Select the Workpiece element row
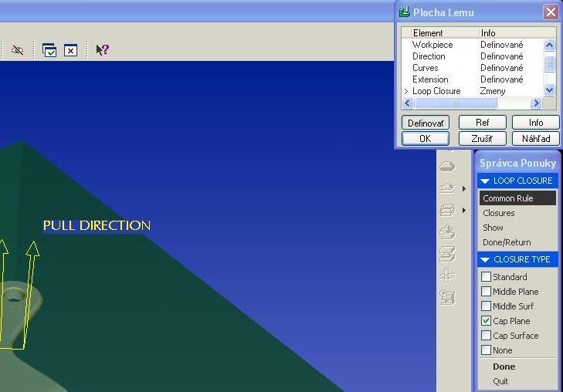 [x=472, y=45]
